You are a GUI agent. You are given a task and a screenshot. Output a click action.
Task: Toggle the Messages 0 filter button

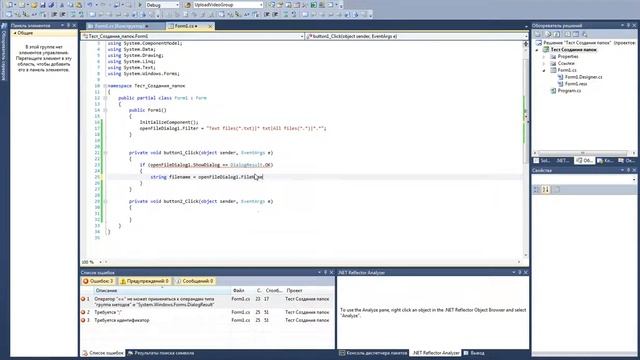[x=195, y=281]
